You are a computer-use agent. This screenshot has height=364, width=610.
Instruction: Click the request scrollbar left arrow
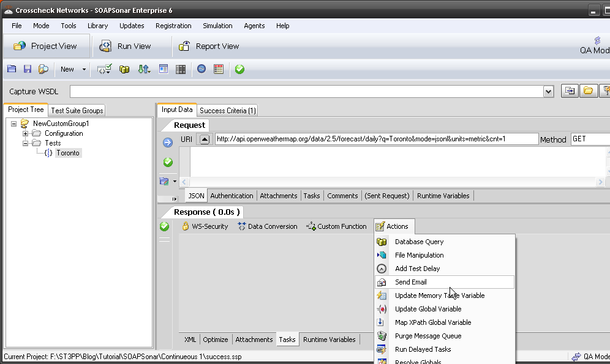(184, 182)
